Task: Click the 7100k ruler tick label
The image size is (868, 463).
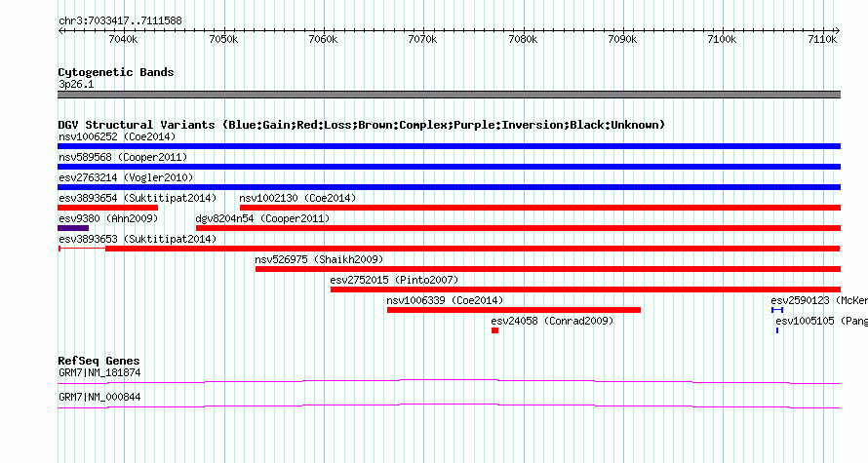Action: 723,39
